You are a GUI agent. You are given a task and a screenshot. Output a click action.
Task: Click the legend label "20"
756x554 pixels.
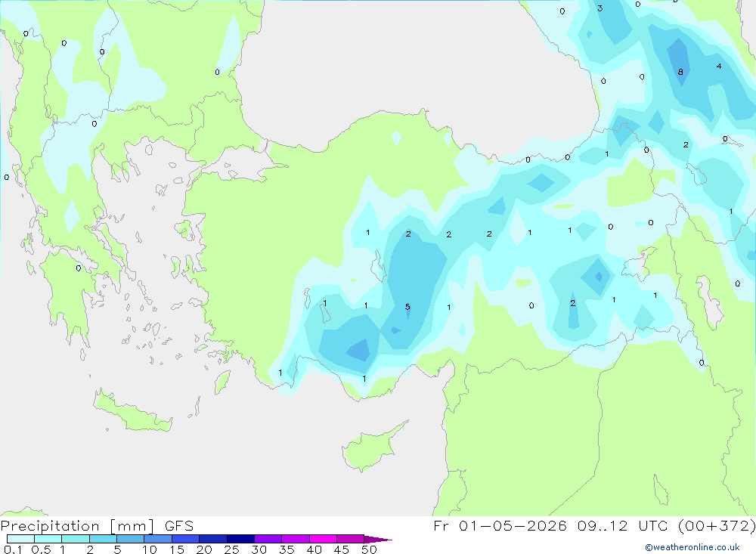click(204, 549)
